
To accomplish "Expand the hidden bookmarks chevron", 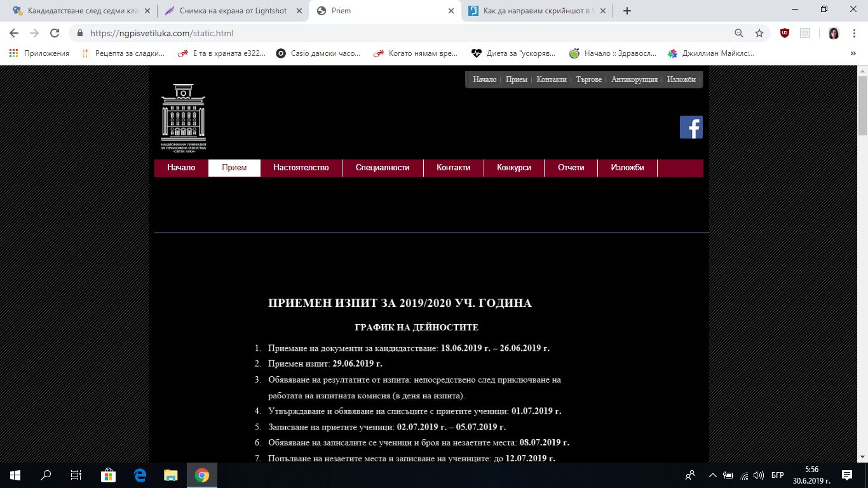I will (x=853, y=53).
